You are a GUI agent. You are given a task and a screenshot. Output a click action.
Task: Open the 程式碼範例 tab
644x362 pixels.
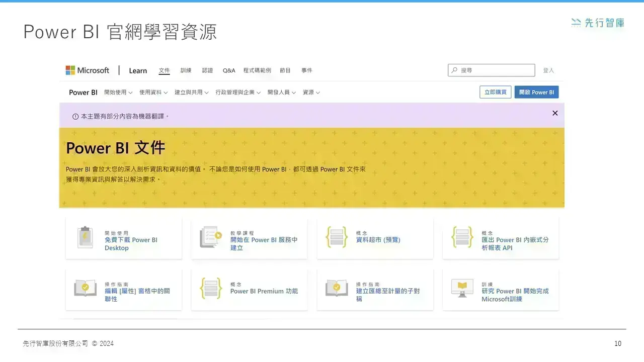(x=257, y=70)
